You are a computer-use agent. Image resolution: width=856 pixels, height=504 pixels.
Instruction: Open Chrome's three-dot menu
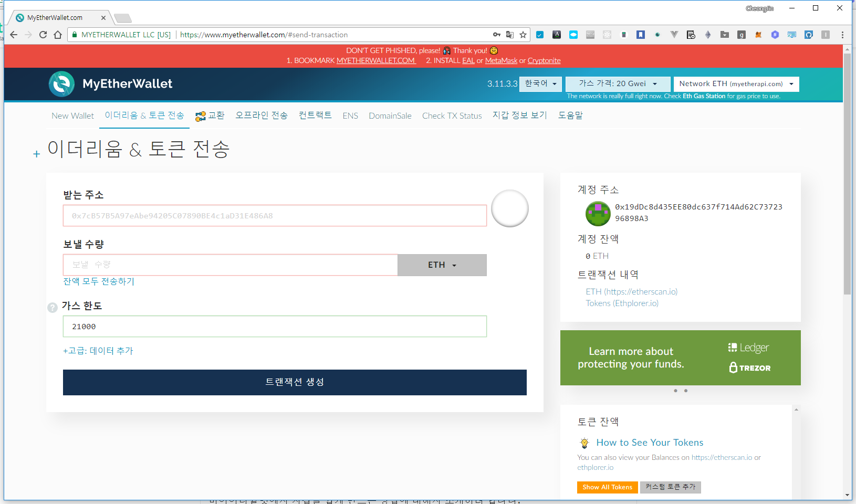(842, 35)
